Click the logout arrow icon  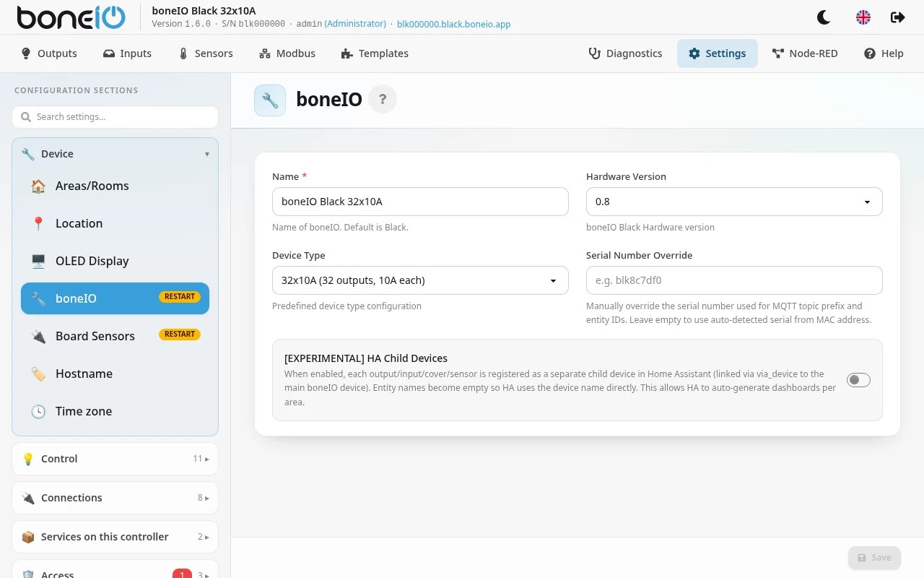898,17
